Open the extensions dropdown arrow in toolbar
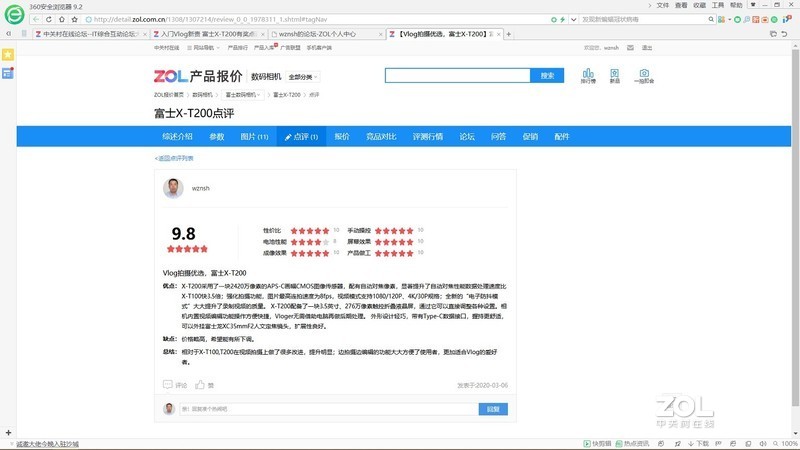This screenshot has width=800, height=450. pyautogui.click(x=730, y=19)
